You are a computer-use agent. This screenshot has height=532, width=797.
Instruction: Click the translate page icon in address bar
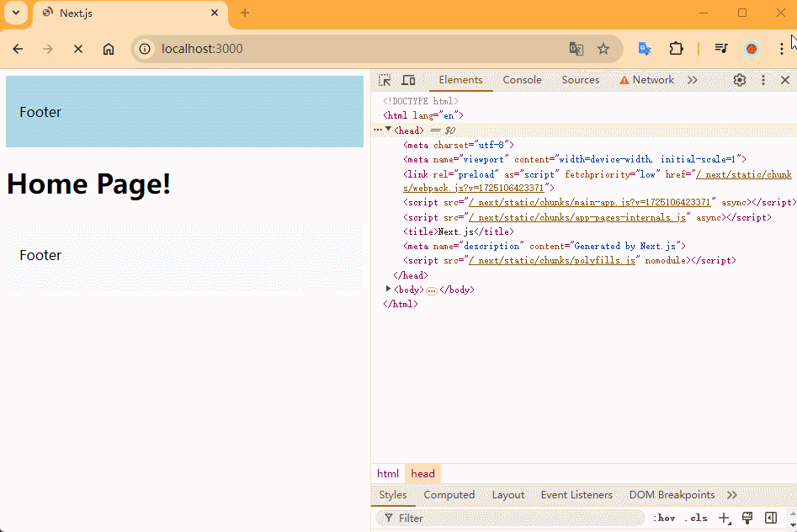coord(576,49)
